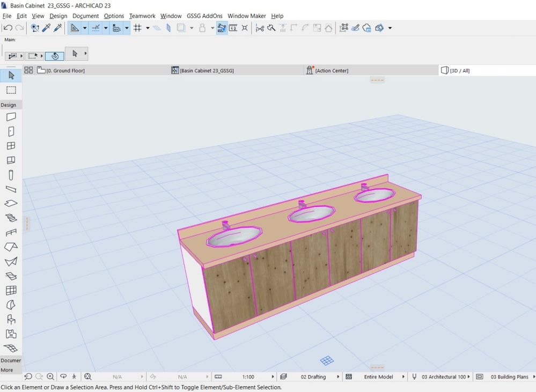Expand the Entire Model dropdown
The image size is (536, 392).
click(x=404, y=377)
